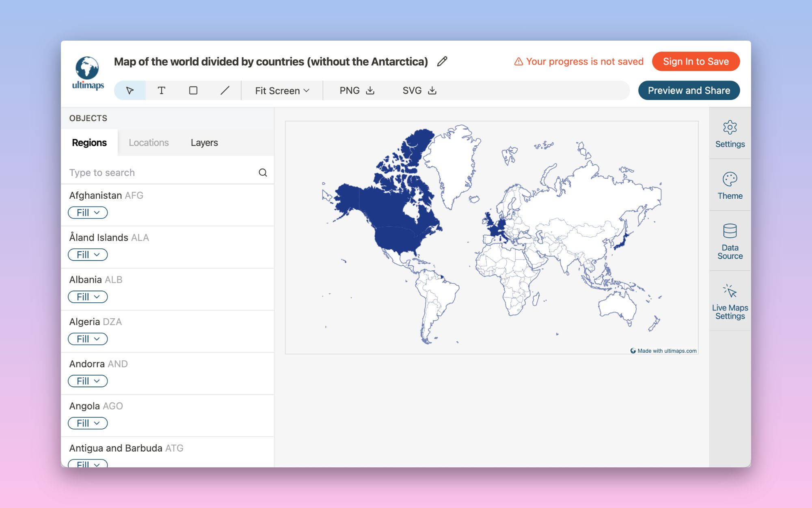
Task: Open the Fit Screen dropdown
Action: coord(282,90)
